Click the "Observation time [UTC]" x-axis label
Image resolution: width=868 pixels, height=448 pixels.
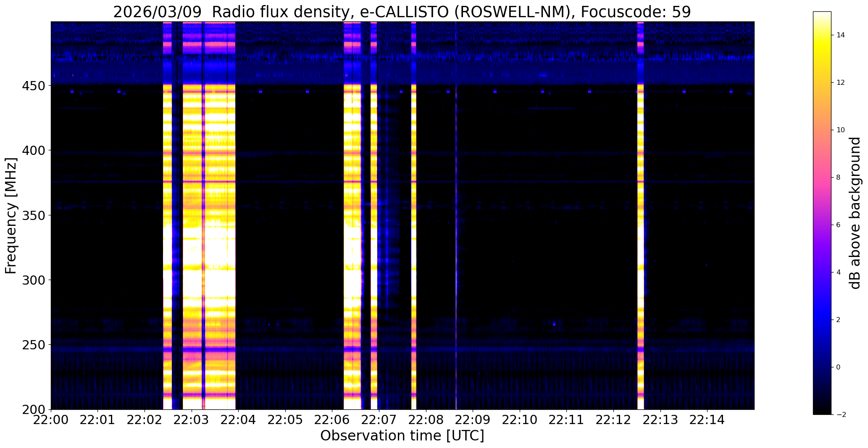(x=402, y=436)
